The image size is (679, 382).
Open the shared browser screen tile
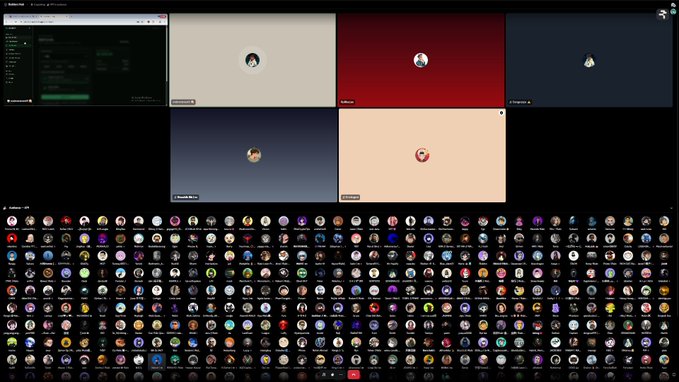point(85,60)
